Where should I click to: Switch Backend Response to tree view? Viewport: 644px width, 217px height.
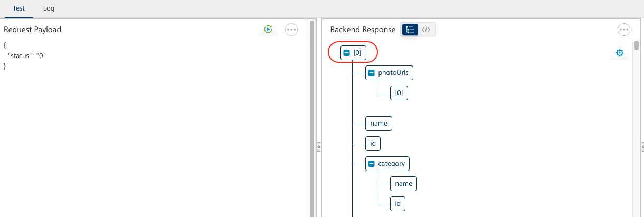[x=410, y=30]
